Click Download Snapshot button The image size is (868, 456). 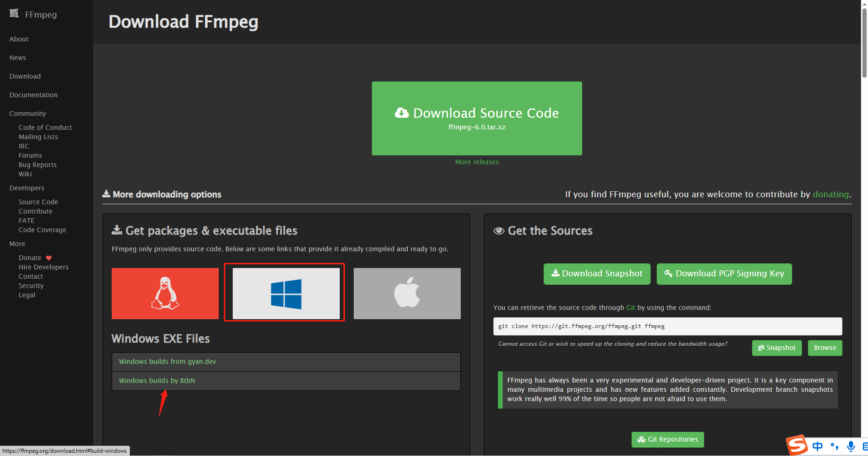597,274
